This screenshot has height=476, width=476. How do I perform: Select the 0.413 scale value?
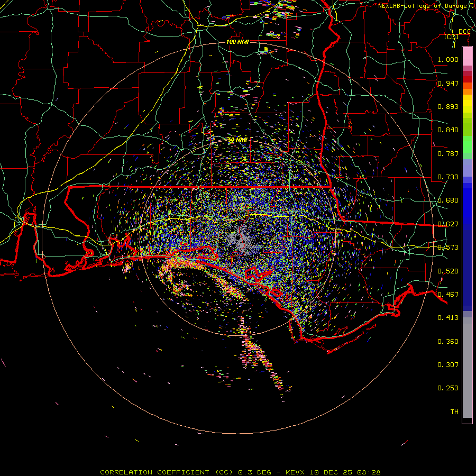(448, 318)
